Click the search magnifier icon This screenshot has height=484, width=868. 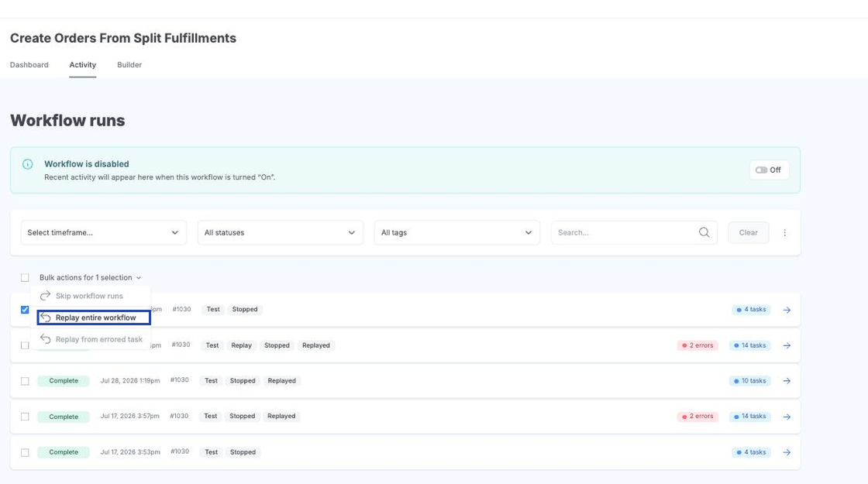(x=704, y=232)
